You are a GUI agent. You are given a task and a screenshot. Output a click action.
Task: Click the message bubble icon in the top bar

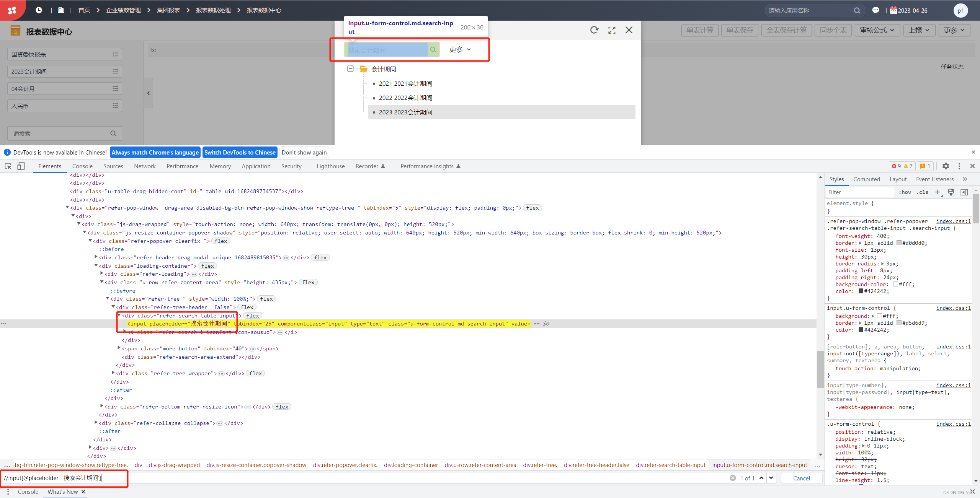876,10
